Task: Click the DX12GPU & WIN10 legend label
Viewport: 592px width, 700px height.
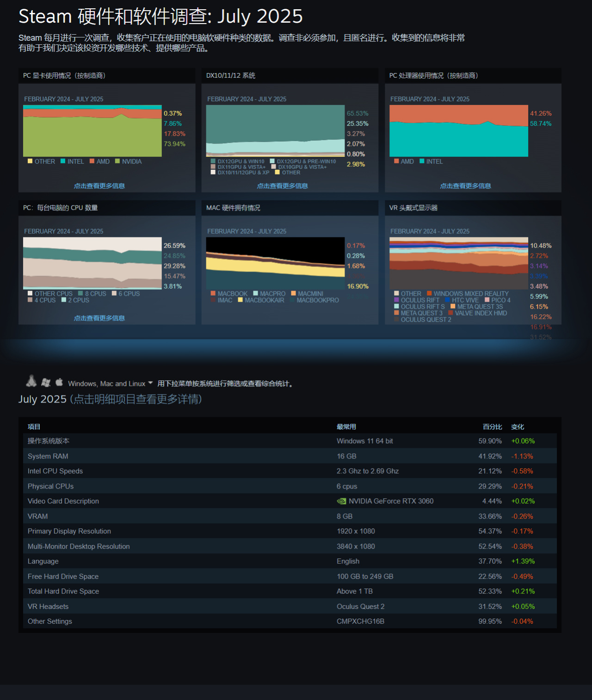Action: click(x=241, y=161)
